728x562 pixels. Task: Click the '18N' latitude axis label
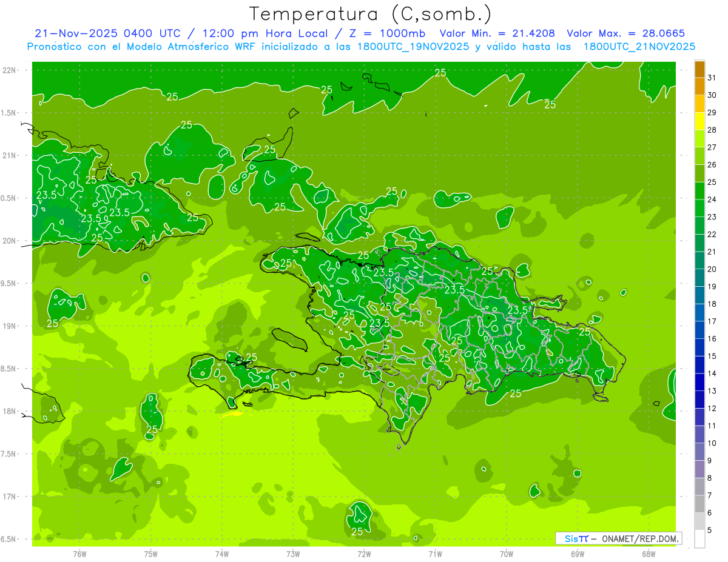click(8, 411)
